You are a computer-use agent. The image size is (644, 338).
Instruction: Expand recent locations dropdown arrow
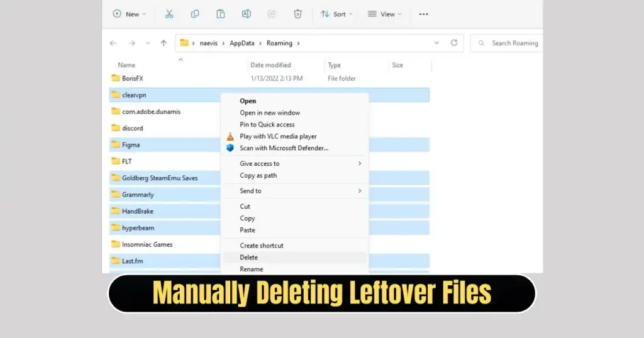pyautogui.click(x=148, y=43)
